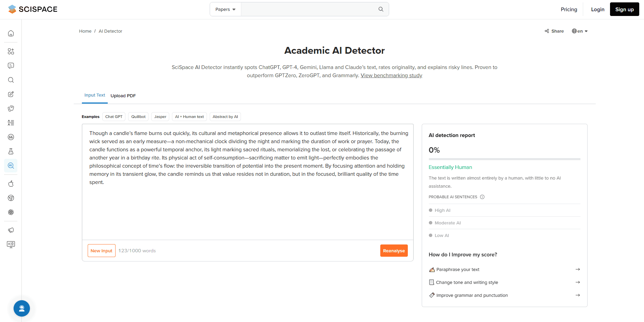Open the Home icon in the sidebar
Viewport: 644px width, 322px height.
[11, 33]
